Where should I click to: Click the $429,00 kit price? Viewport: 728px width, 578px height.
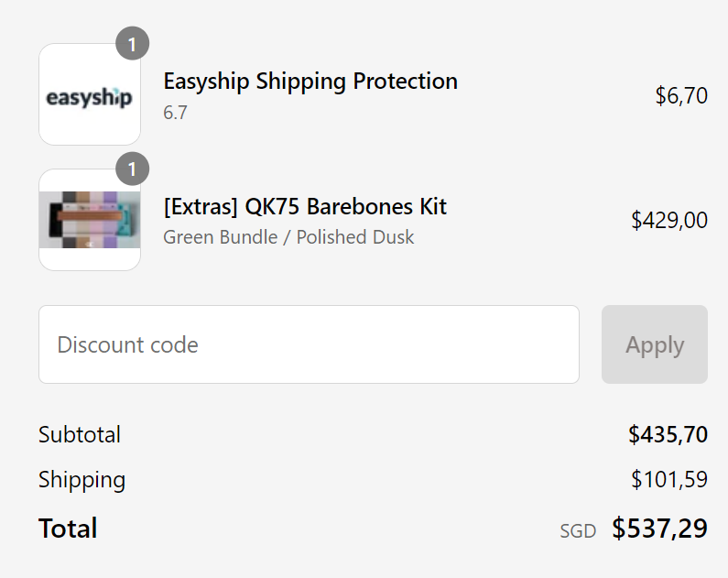point(669,220)
